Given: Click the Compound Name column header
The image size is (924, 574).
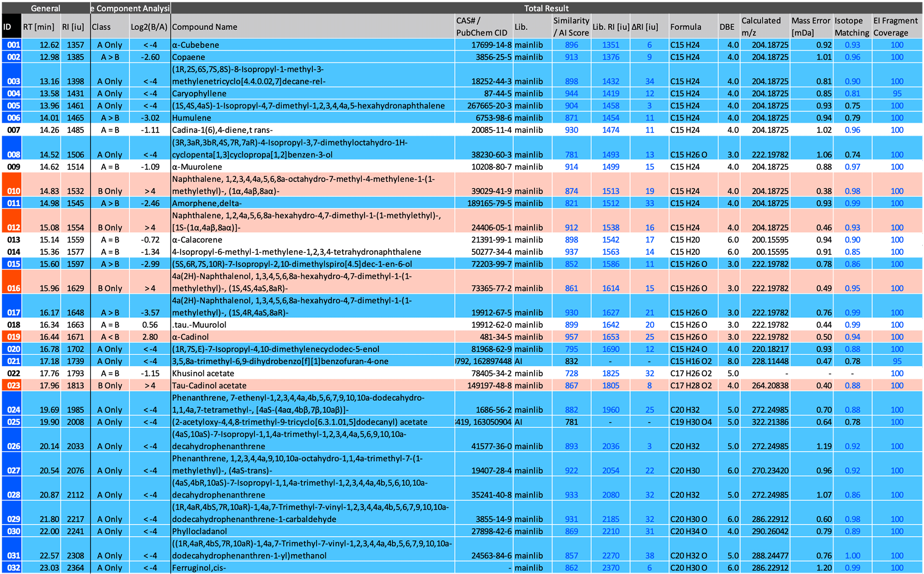Looking at the screenshot, I should (205, 27).
